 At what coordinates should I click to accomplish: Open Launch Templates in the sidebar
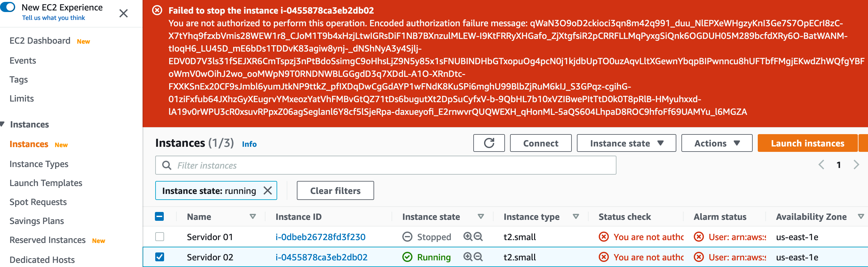(x=46, y=183)
